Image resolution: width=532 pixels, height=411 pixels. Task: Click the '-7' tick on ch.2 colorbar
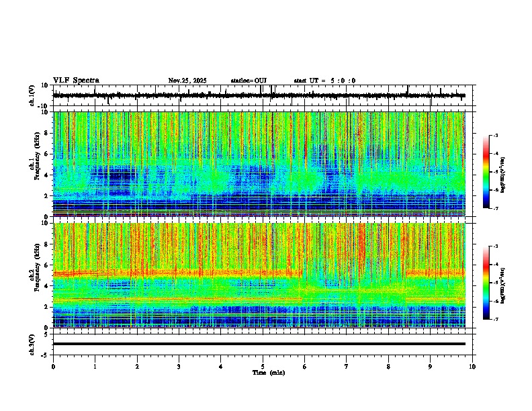pos(496,319)
